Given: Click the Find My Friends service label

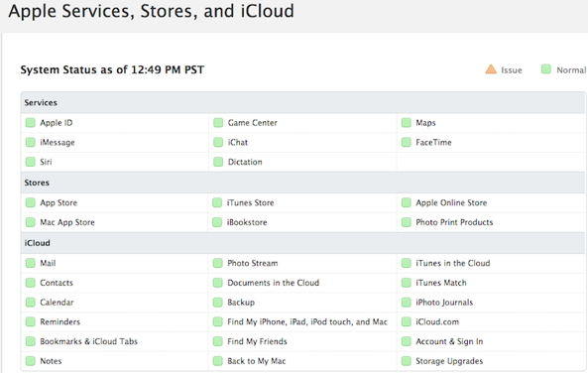Looking at the screenshot, I should point(257,341).
